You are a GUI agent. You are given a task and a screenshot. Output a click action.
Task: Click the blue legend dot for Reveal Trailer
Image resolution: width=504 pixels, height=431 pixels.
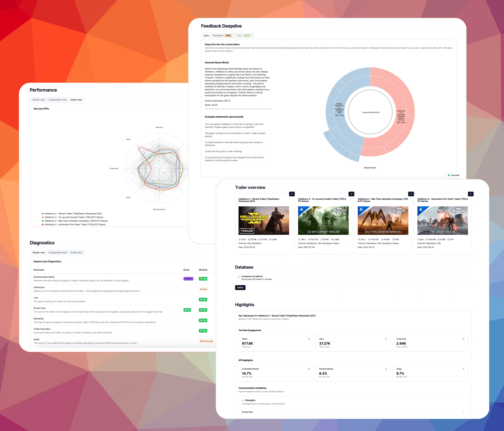coord(43,213)
